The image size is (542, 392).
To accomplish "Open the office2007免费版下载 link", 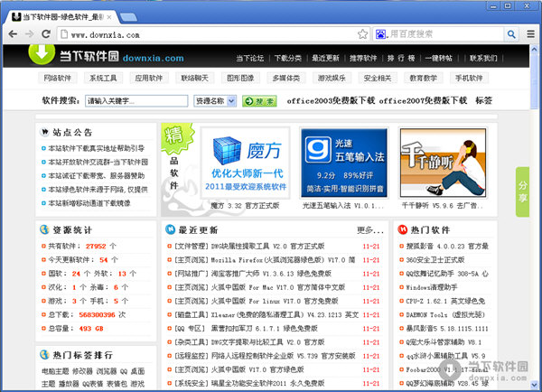I will pos(423,100).
